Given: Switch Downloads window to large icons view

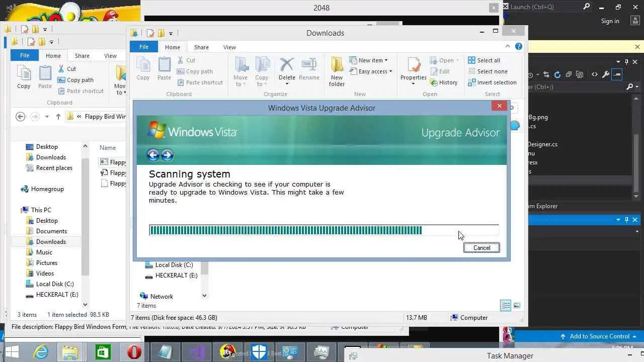Looking at the screenshot, I should (x=517, y=306).
